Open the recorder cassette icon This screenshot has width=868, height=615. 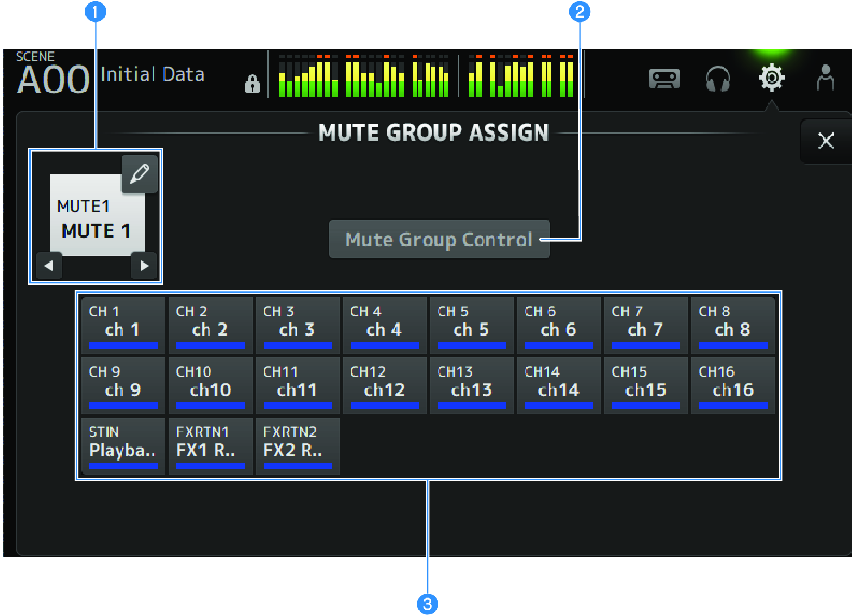(x=664, y=79)
